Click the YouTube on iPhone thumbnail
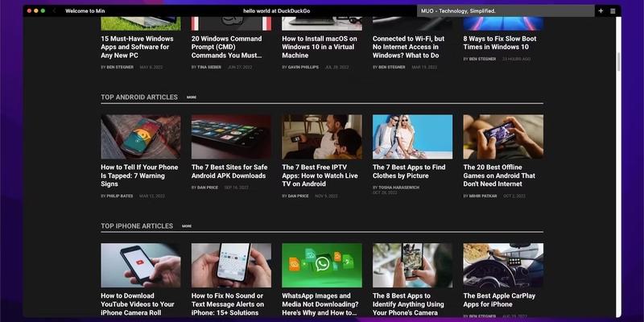Viewport: 644px width, 322px height. (141, 266)
